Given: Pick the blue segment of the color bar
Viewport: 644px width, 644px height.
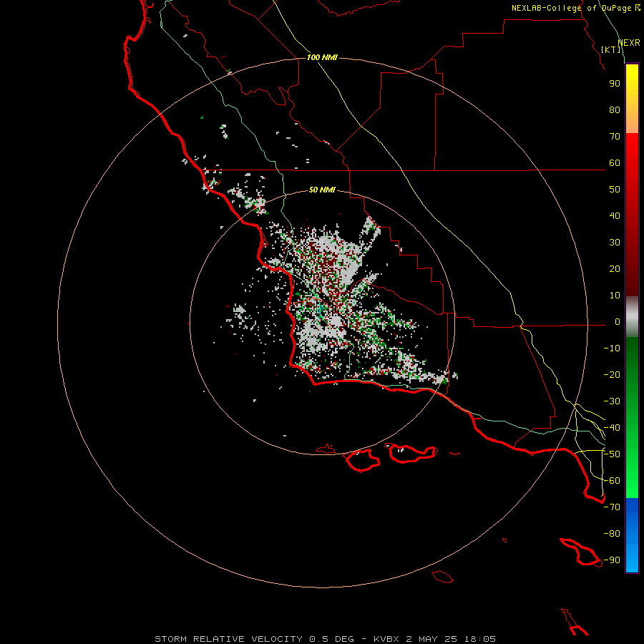Looking at the screenshot, I should 632,535.
